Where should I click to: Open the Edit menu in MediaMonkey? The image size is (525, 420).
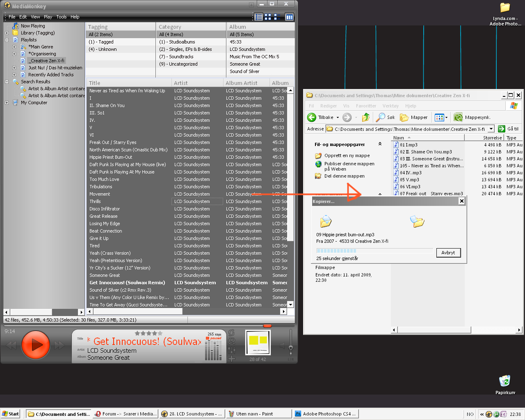(x=23, y=17)
